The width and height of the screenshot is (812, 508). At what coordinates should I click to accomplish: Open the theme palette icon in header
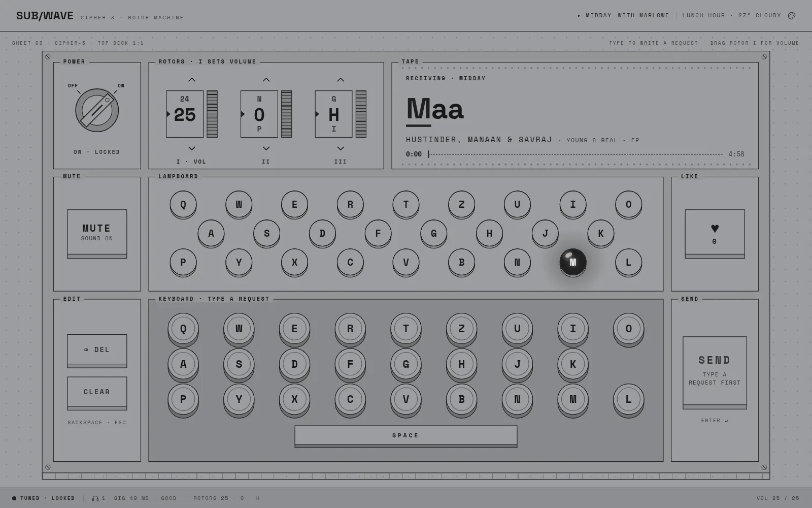click(x=791, y=16)
